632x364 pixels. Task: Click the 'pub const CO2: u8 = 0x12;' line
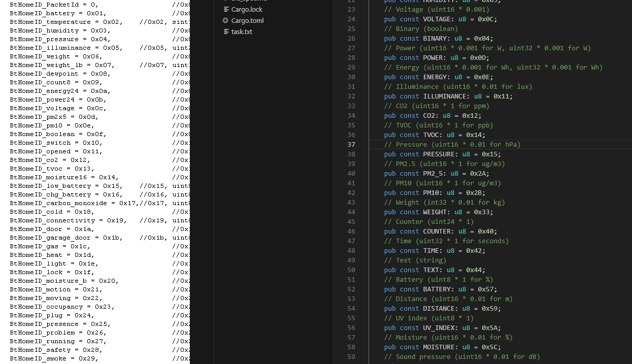433,115
